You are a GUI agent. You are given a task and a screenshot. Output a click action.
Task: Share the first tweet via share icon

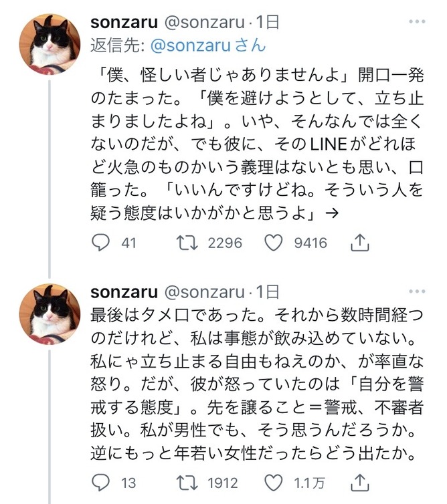(x=359, y=242)
